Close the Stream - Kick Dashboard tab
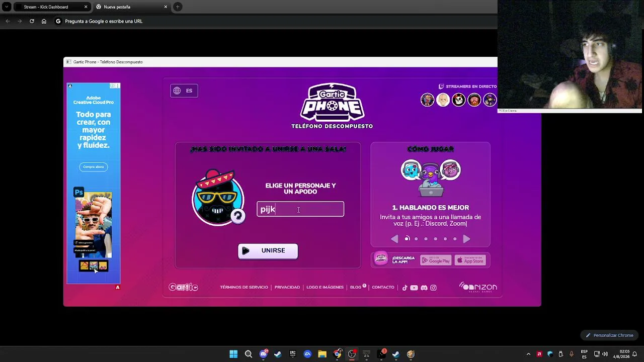Viewport: 644px width, 362px height. tap(86, 7)
